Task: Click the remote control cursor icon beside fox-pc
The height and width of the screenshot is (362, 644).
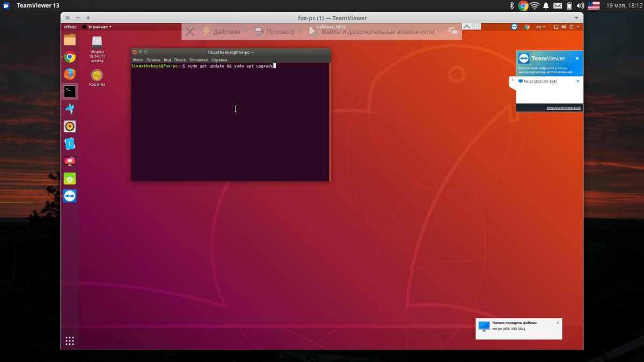Action: 577,82
